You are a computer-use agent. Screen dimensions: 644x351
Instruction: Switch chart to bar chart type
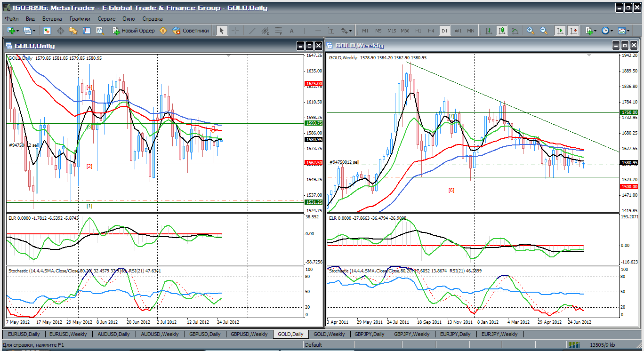(489, 31)
